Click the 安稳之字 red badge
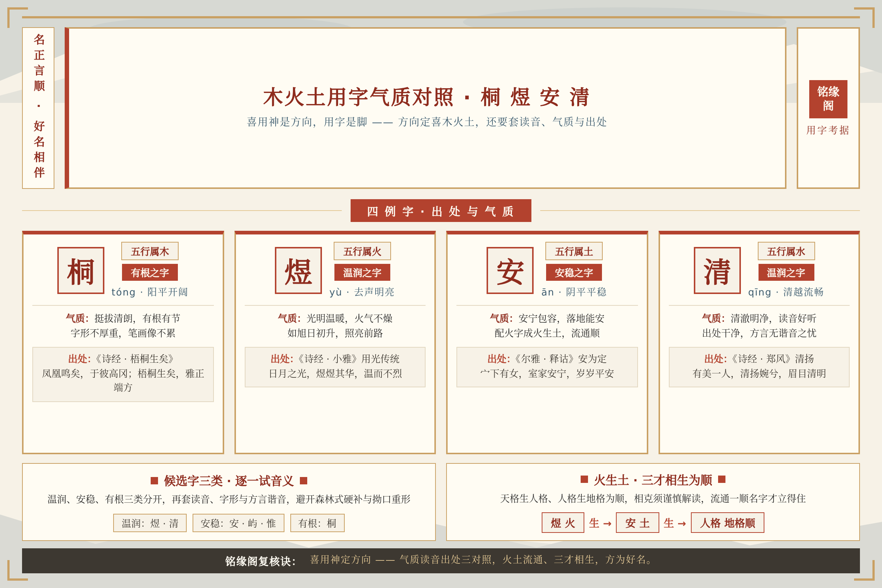The image size is (882, 588). tap(574, 273)
